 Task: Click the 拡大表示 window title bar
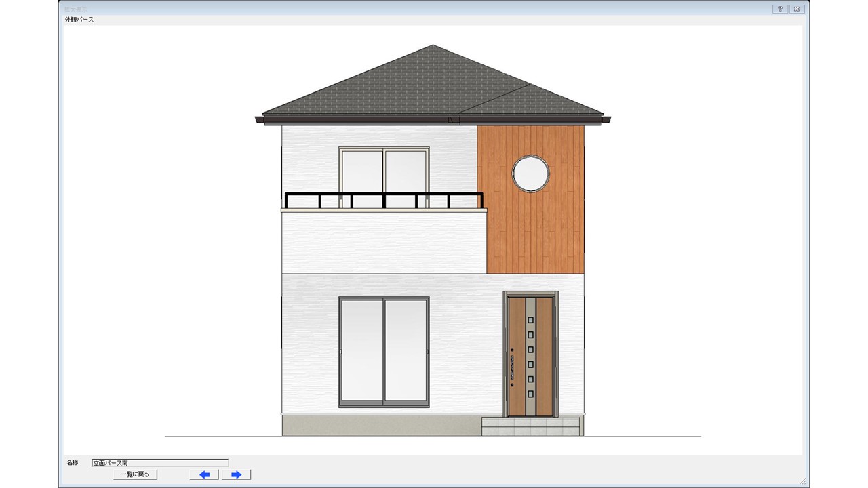407,9
